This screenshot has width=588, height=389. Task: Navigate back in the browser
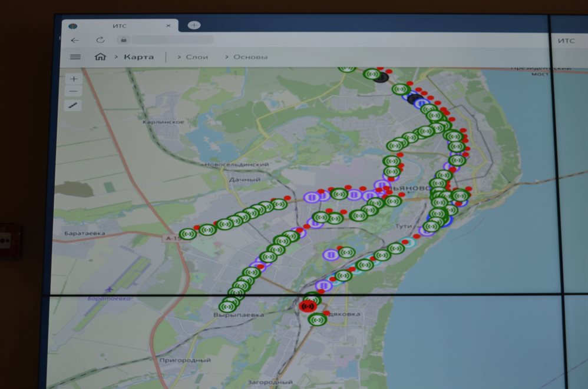pos(75,40)
